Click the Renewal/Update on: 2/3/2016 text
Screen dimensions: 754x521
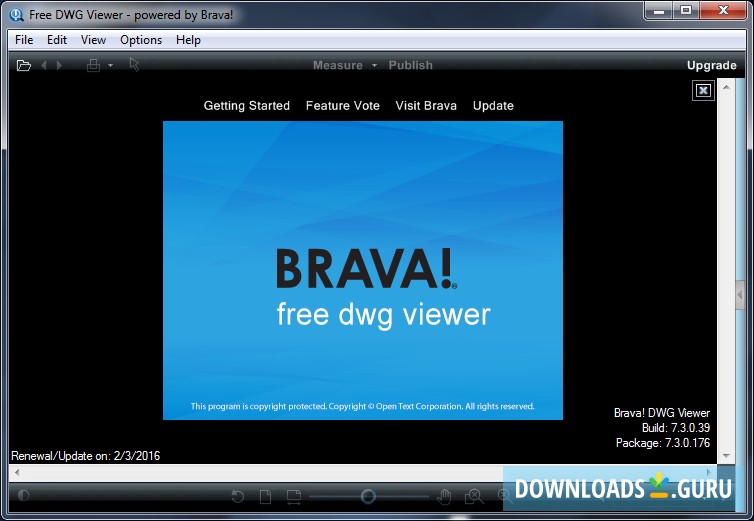point(86,456)
